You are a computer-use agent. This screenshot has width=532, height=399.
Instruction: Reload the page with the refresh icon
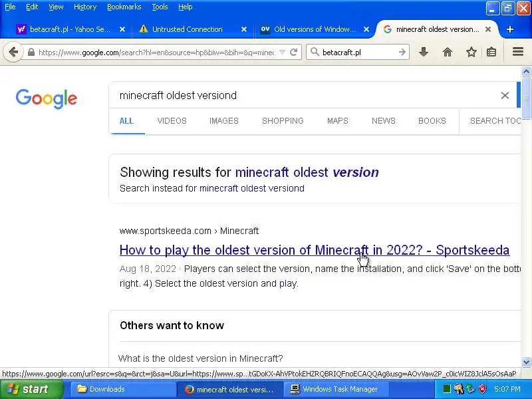coord(294,52)
